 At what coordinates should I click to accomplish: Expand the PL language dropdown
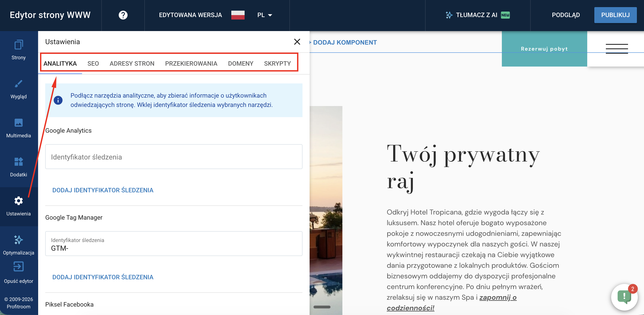(x=265, y=15)
